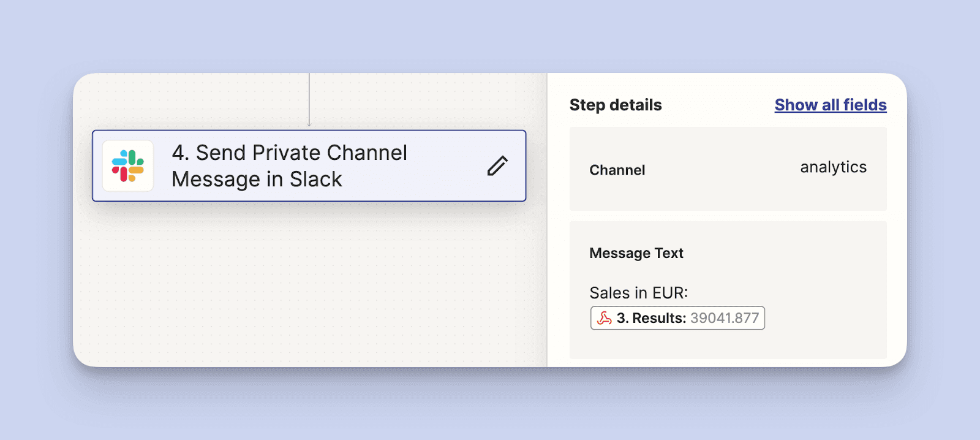Image resolution: width=980 pixels, height=440 pixels.
Task: Click the Message Text field label
Action: (x=636, y=253)
